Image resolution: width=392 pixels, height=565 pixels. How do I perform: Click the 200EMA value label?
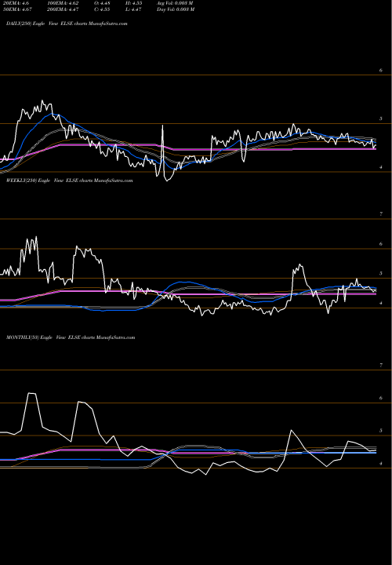(x=63, y=9)
